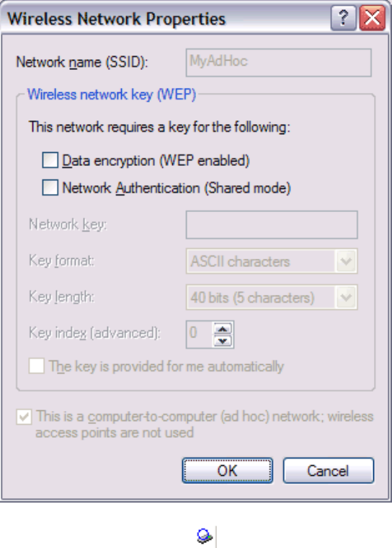Close the Wireless Network Properties dialog
This screenshot has height=548, width=392.
pyautogui.click(x=372, y=18)
